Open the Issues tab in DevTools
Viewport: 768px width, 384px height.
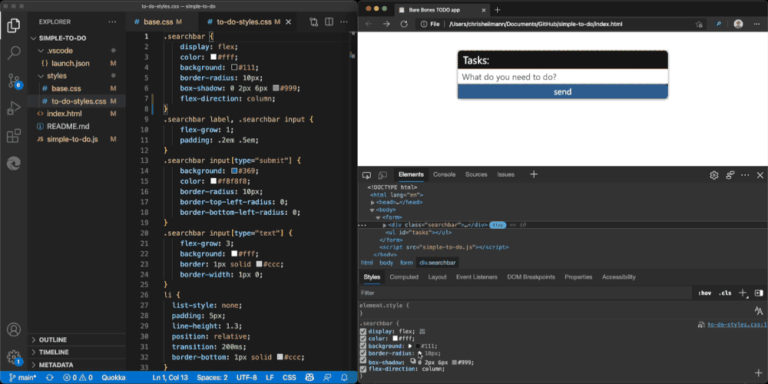coord(505,175)
